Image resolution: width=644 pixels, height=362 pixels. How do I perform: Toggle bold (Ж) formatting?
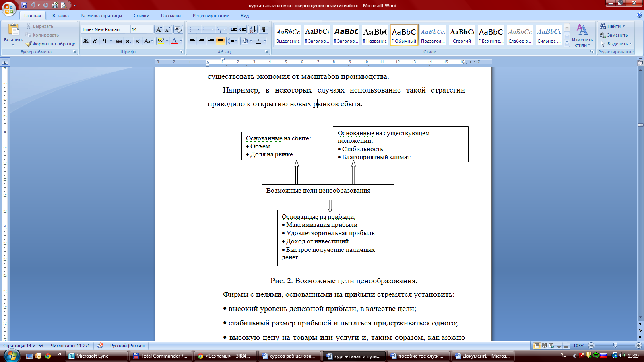[86, 41]
